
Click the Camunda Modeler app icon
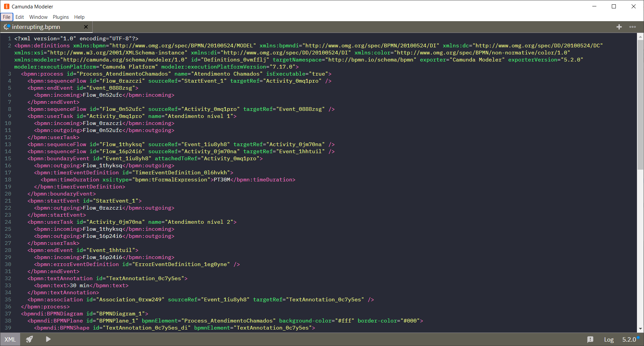click(x=6, y=6)
